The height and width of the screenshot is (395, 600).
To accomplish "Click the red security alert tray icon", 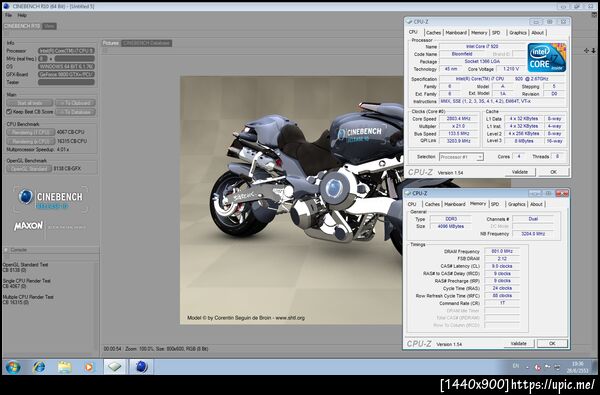I will 537,367.
